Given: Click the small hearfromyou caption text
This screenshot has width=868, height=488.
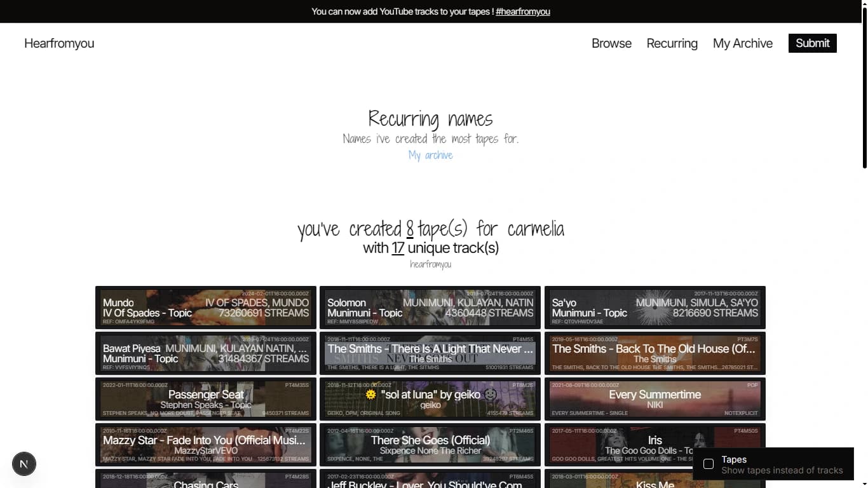Looking at the screenshot, I should click(x=430, y=264).
